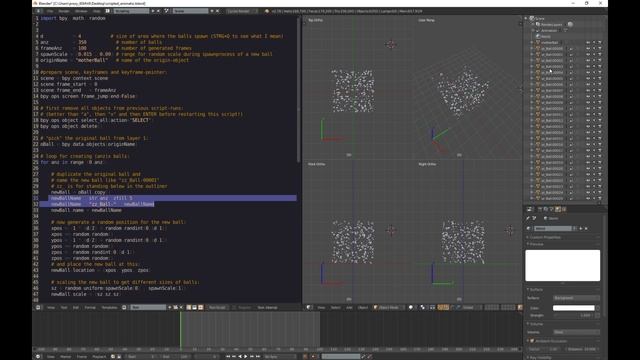Open the editor type icon in top info bar
Viewport: 640px width, 360px height.
[38, 11]
